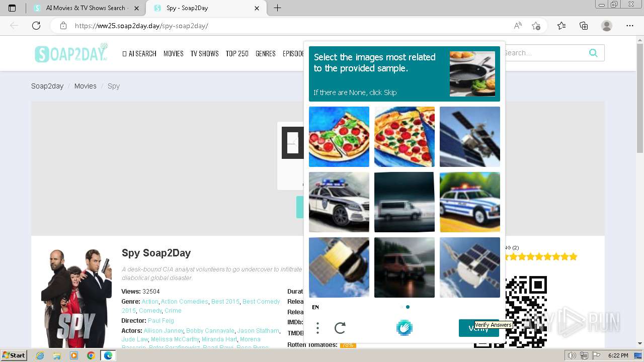Image resolution: width=644 pixels, height=362 pixels.
Task: Close the AI Movies & TV Shows Search tab
Action: click(x=136, y=8)
